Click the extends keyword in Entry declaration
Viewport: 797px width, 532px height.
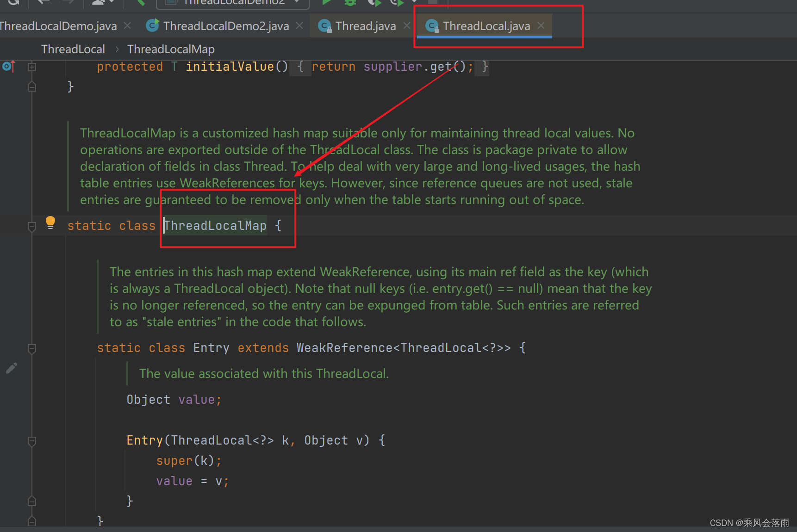tap(263, 348)
